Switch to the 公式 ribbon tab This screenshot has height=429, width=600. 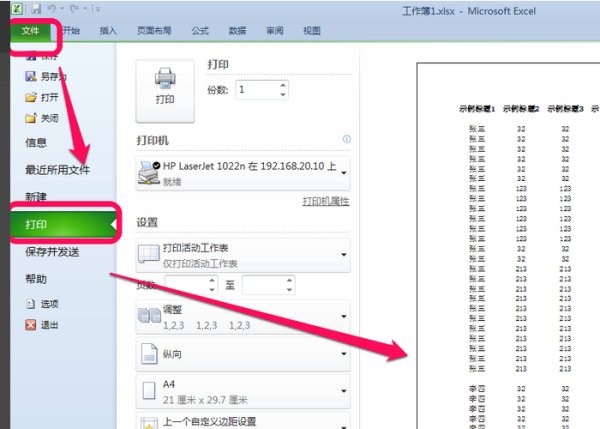200,31
